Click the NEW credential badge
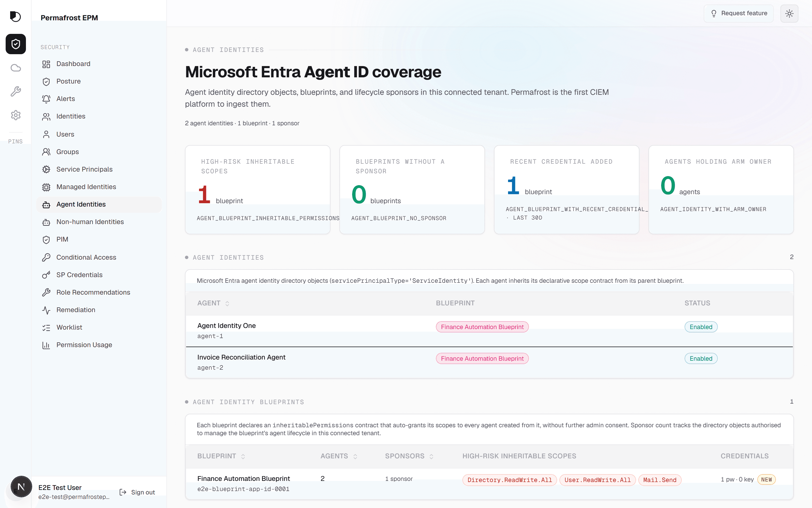The width and height of the screenshot is (812, 508). (766, 479)
